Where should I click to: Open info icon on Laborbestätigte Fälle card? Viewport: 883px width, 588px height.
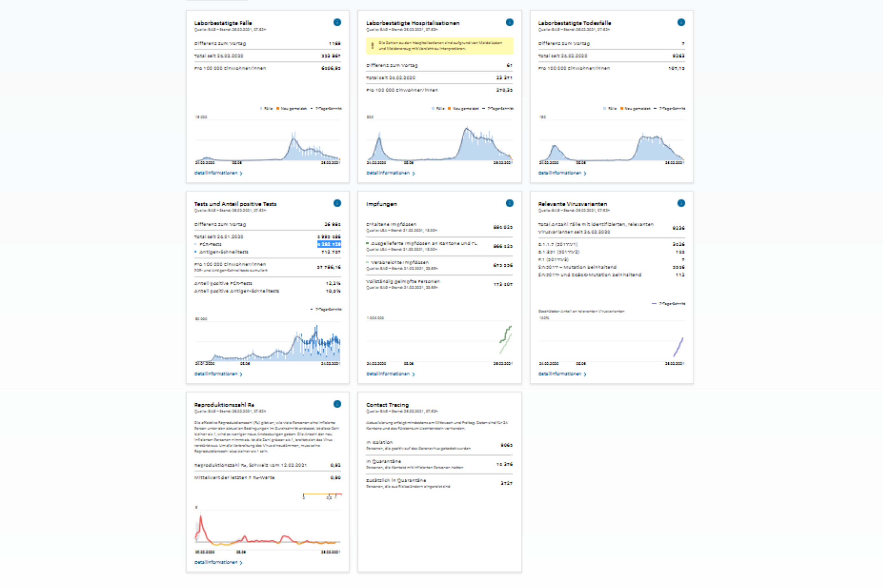pos(337,23)
